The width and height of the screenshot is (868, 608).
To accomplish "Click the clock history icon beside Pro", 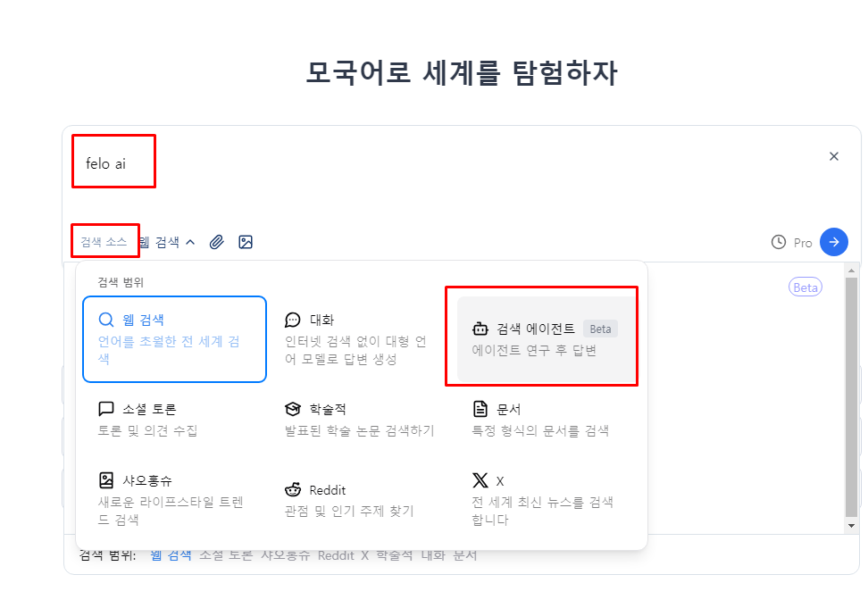I will (779, 242).
